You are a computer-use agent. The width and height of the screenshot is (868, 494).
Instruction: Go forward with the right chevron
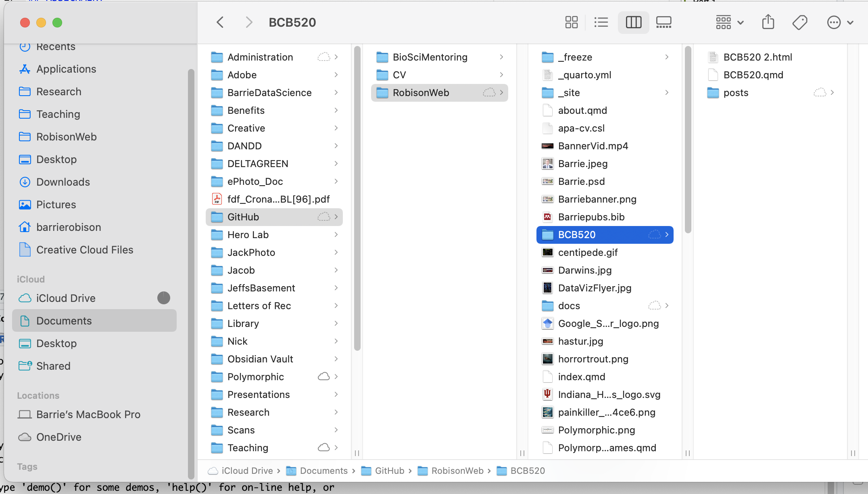(x=249, y=22)
